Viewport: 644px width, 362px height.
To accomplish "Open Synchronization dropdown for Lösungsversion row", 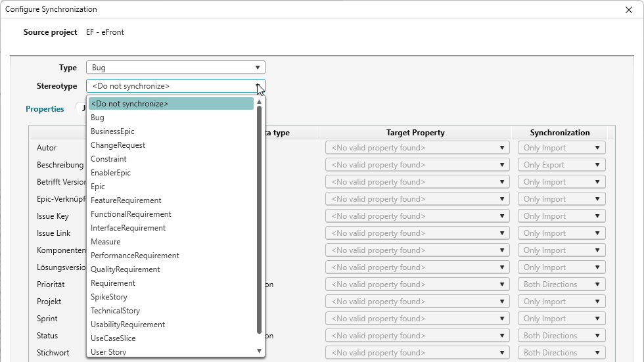I will point(561,267).
